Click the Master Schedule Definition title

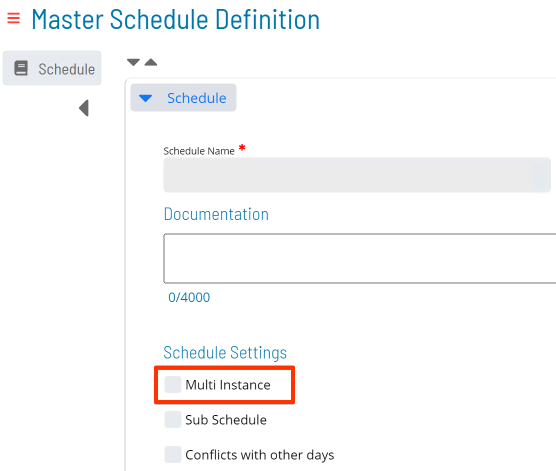pyautogui.click(x=176, y=20)
